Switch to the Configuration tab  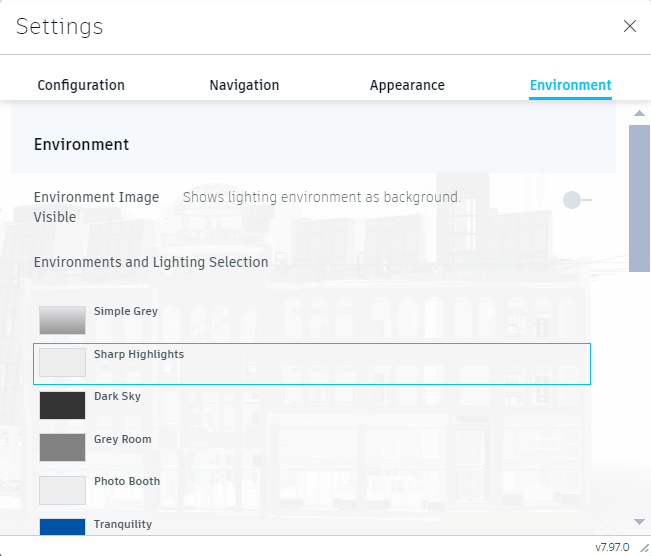pos(81,85)
